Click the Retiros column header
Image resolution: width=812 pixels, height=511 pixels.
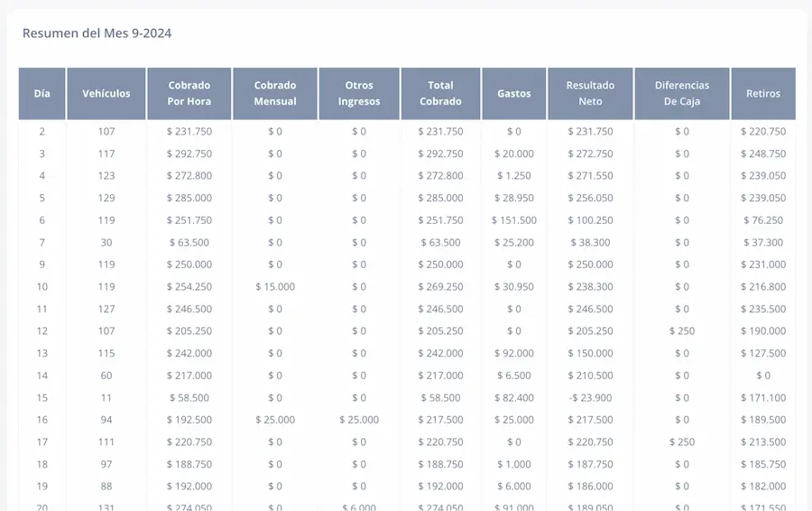click(x=763, y=93)
